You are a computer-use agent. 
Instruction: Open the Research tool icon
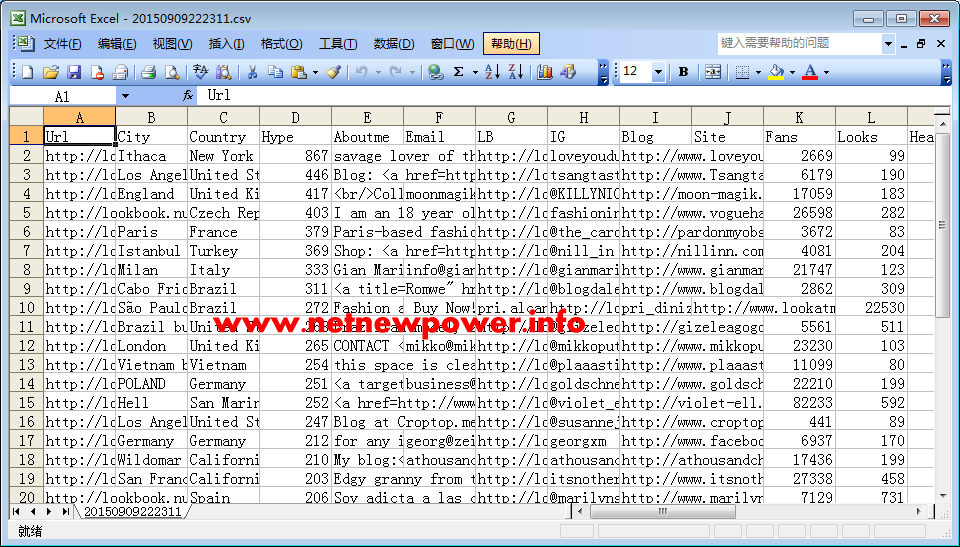point(223,72)
